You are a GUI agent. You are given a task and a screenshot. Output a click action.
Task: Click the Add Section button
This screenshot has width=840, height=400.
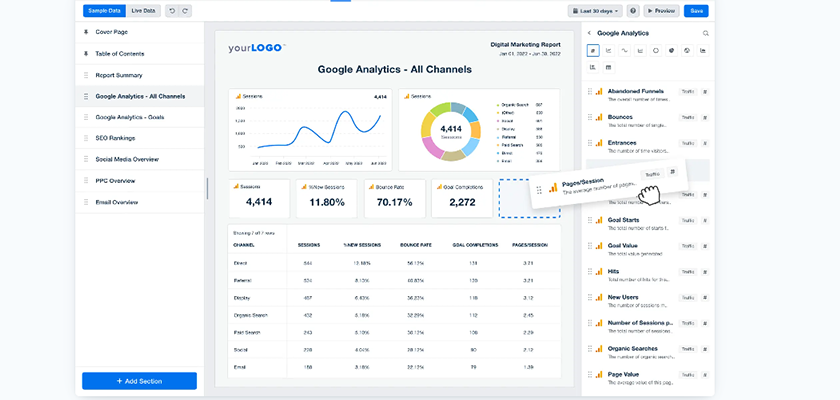point(139,381)
